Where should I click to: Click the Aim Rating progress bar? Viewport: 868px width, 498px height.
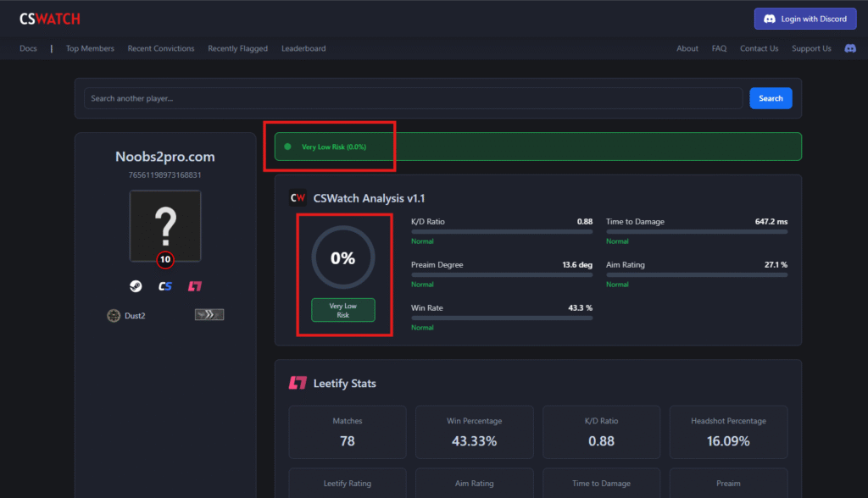(697, 275)
